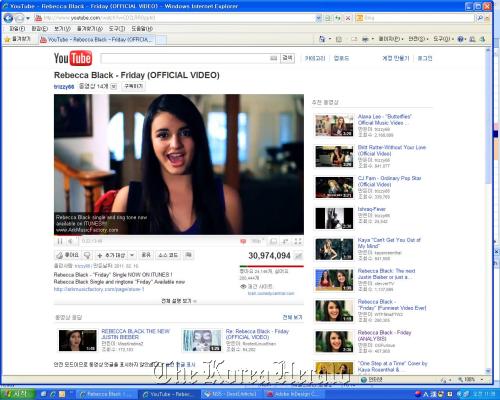Viewport: 500px width, 400px height.
Task: Open Rebecca Black The next Justin Bieber link
Action: (386, 274)
